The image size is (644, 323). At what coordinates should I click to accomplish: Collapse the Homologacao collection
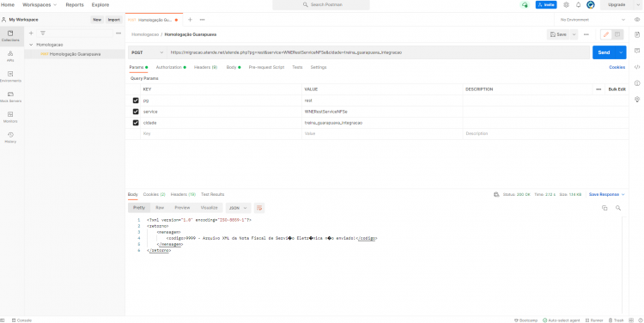click(31, 45)
